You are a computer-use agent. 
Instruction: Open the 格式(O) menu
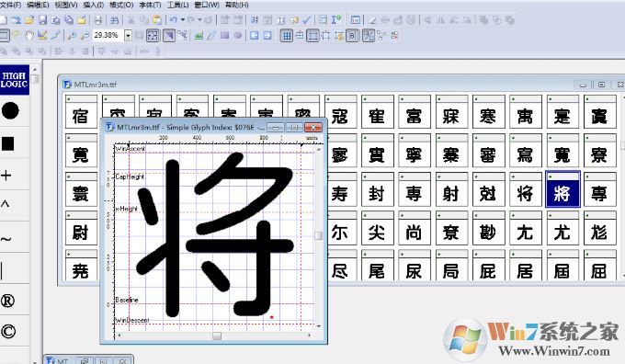[x=121, y=6]
